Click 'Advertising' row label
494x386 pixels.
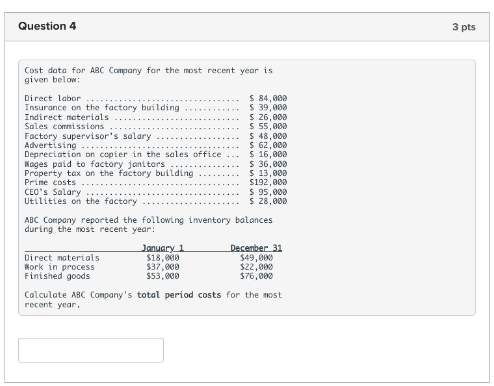click(50, 145)
